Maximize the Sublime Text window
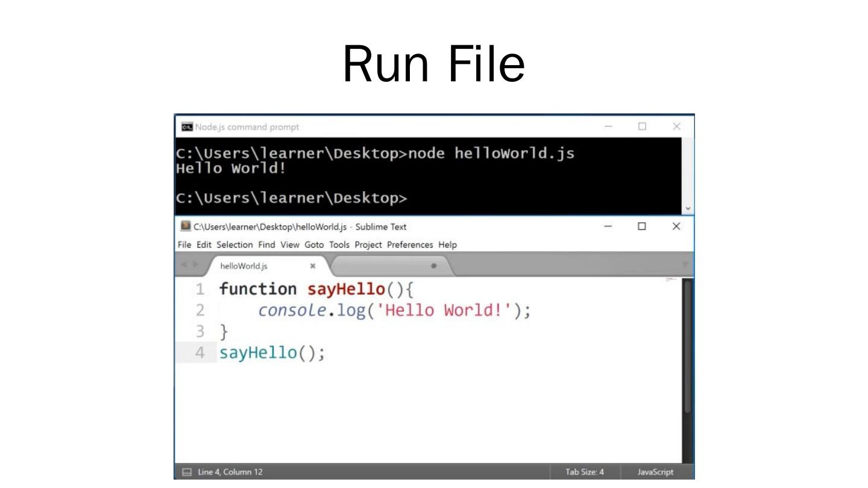Viewport: 868px width, 488px height. point(642,227)
